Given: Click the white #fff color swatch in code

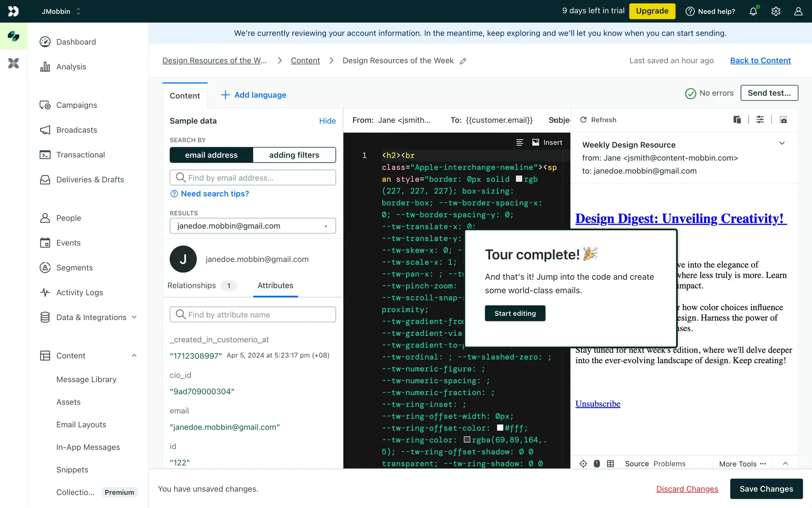Looking at the screenshot, I should click(500, 428).
